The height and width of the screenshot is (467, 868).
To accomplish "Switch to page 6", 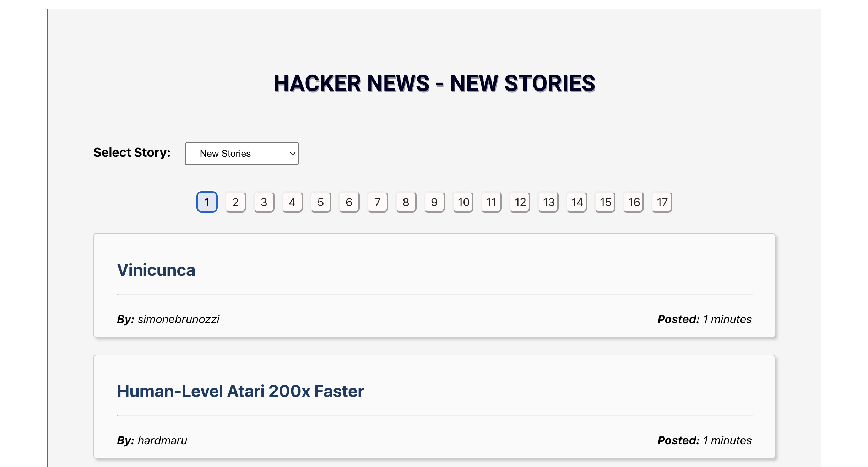I will click(x=349, y=202).
